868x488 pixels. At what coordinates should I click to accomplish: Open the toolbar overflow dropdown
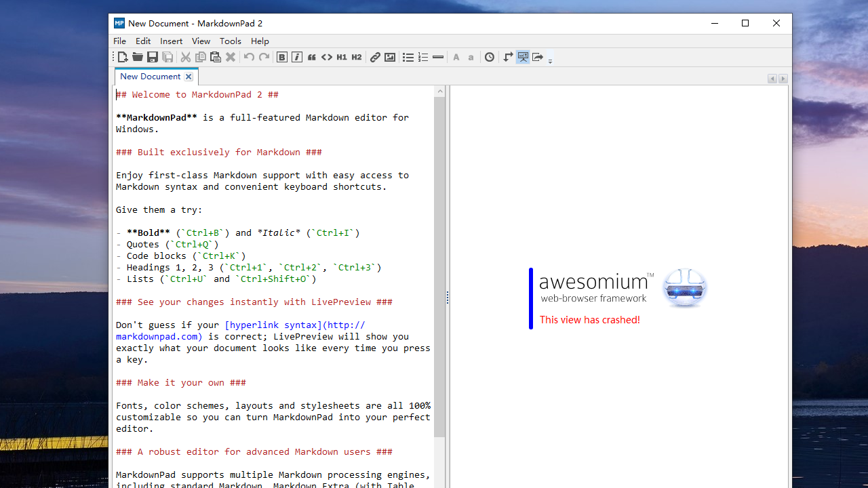549,60
